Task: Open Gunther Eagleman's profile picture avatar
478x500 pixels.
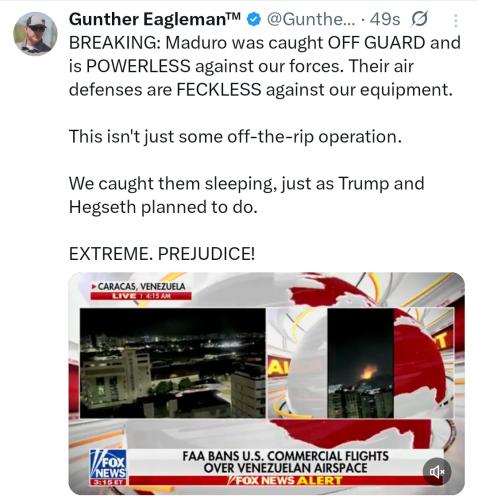Action: [35, 33]
